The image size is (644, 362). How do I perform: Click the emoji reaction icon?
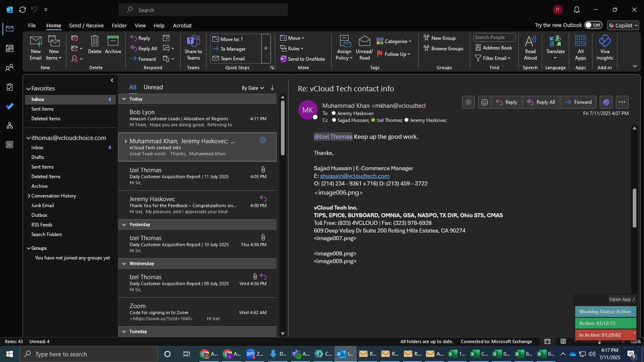click(x=485, y=102)
